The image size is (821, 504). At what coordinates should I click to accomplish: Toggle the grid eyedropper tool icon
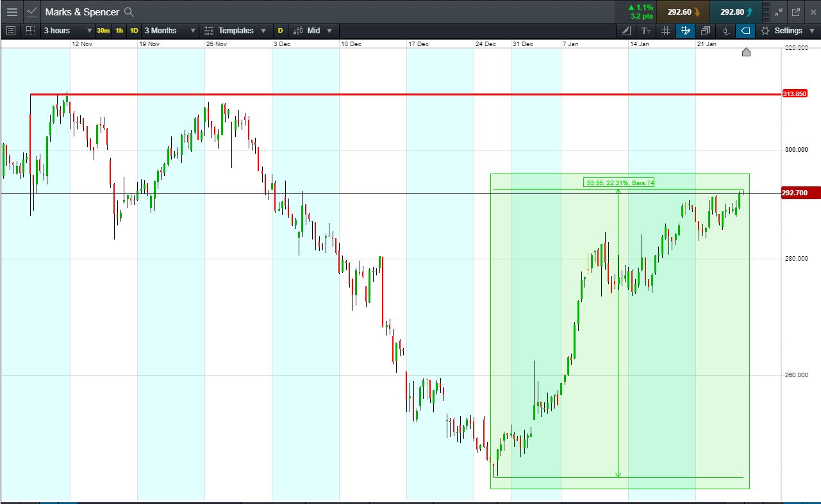tap(685, 30)
